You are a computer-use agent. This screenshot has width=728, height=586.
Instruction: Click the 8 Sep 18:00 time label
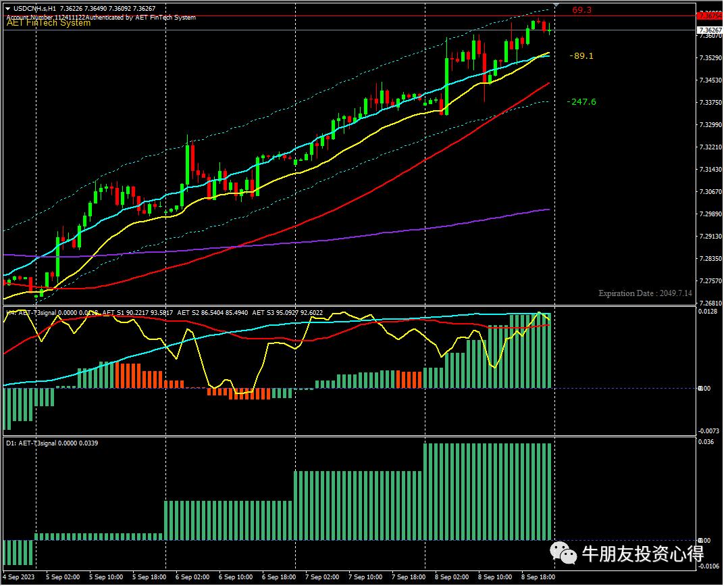(x=539, y=577)
